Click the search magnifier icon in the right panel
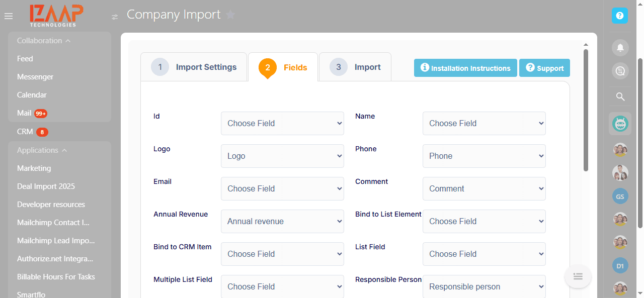Screen dimensions: 644x298 (620, 96)
